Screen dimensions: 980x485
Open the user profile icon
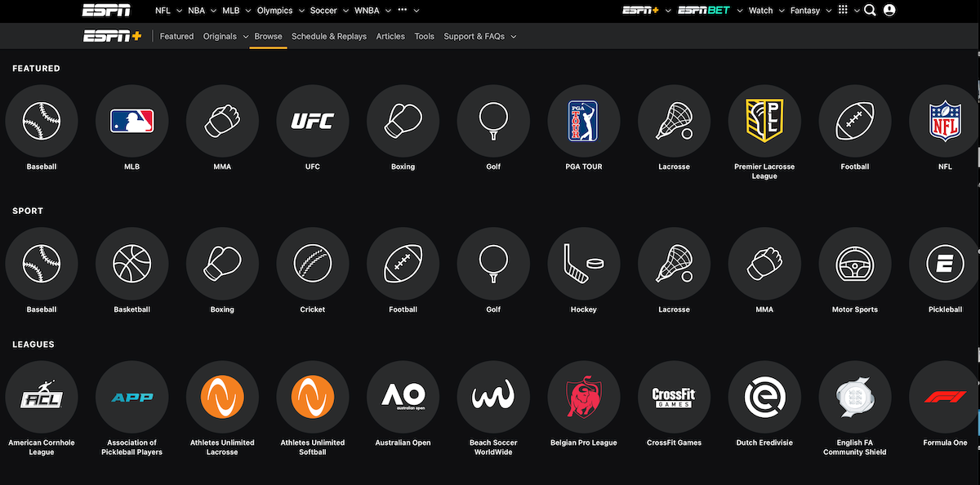click(889, 11)
